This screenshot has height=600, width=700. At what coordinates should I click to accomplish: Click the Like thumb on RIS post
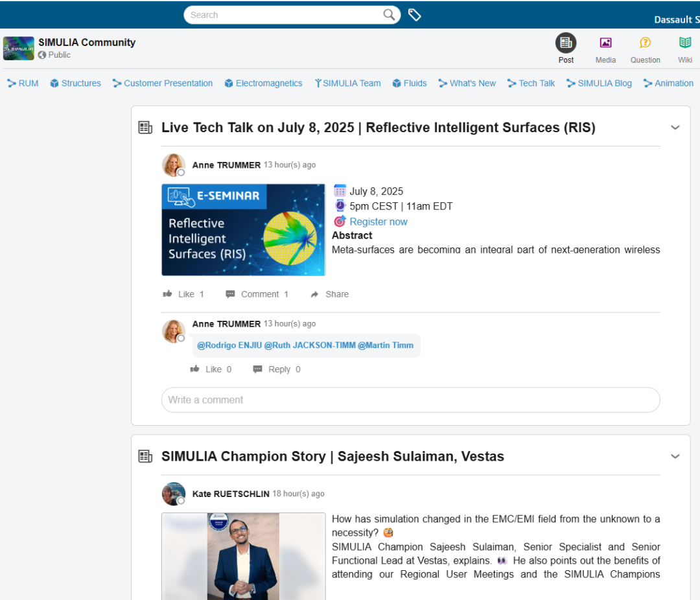[x=167, y=294]
